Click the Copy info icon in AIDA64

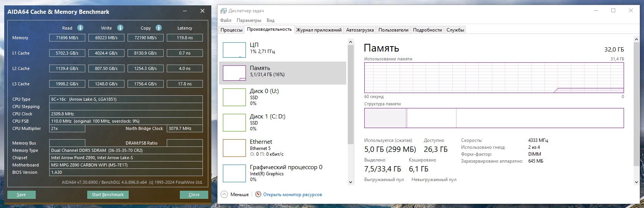pyautogui.click(x=159, y=28)
